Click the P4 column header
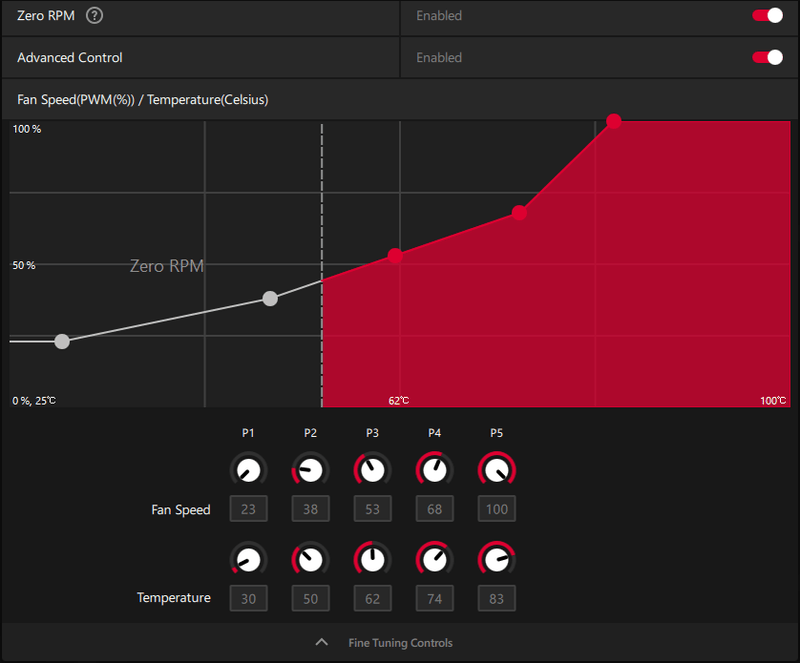800x663 pixels. [x=434, y=433]
